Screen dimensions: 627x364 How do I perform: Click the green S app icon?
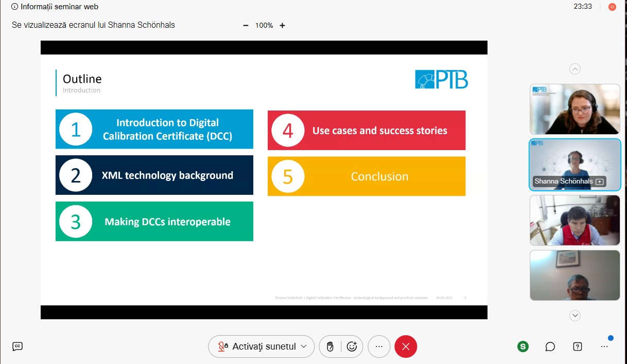pyautogui.click(x=523, y=347)
